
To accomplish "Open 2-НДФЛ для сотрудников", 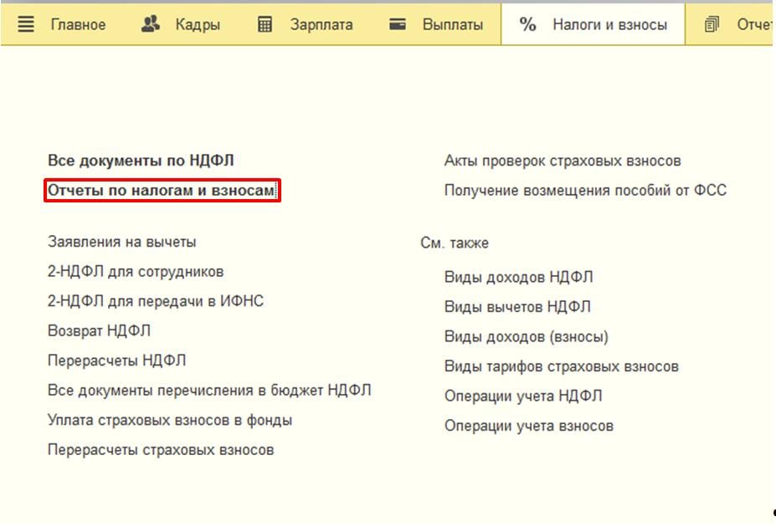I will [x=136, y=272].
